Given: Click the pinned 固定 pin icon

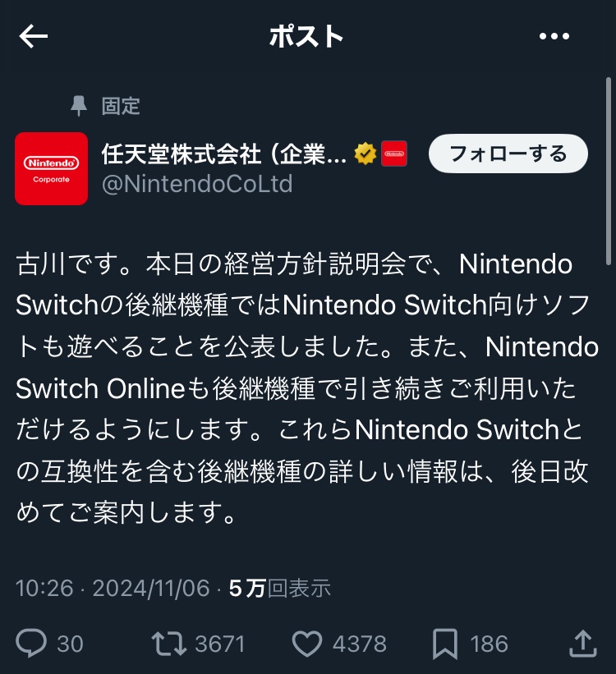Looking at the screenshot, I should click(78, 106).
